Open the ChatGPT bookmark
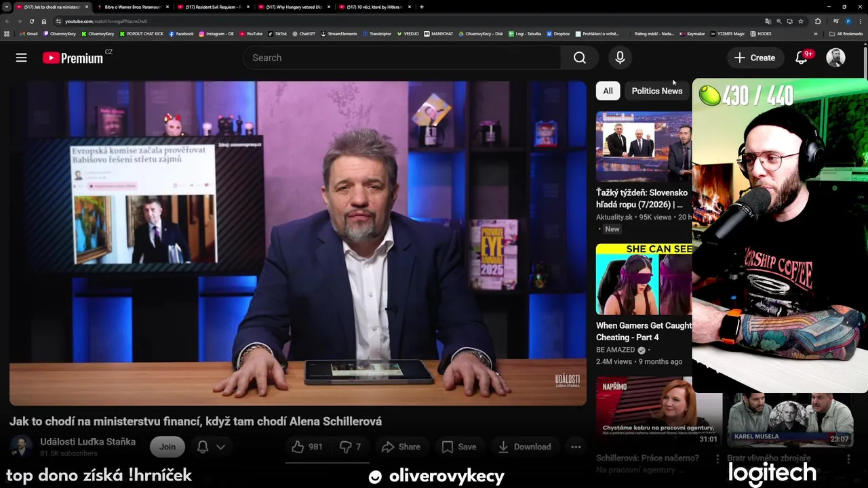The width and height of the screenshot is (868, 488). click(x=304, y=33)
